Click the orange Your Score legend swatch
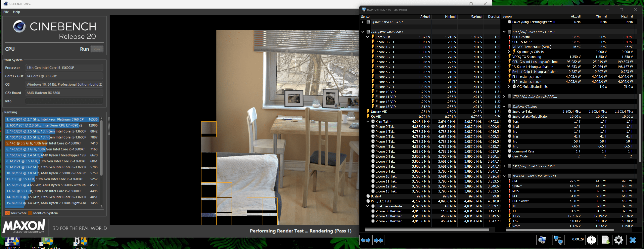The width and height of the screenshot is (644, 249). click(8, 213)
